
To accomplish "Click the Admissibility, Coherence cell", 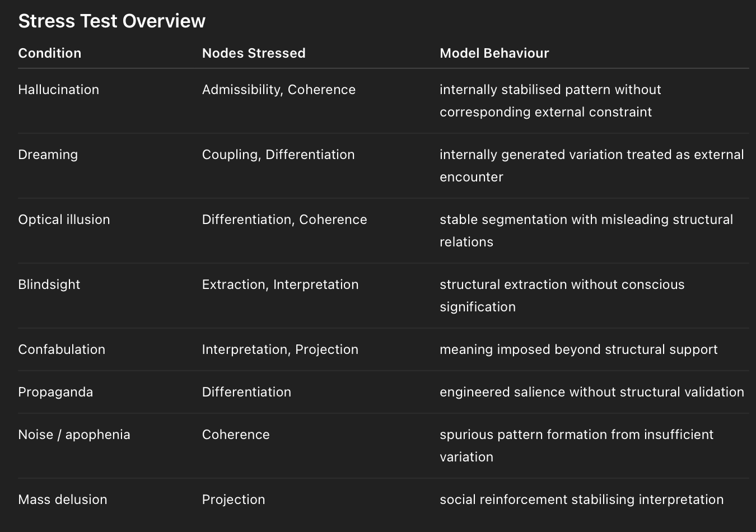I will click(x=278, y=90).
